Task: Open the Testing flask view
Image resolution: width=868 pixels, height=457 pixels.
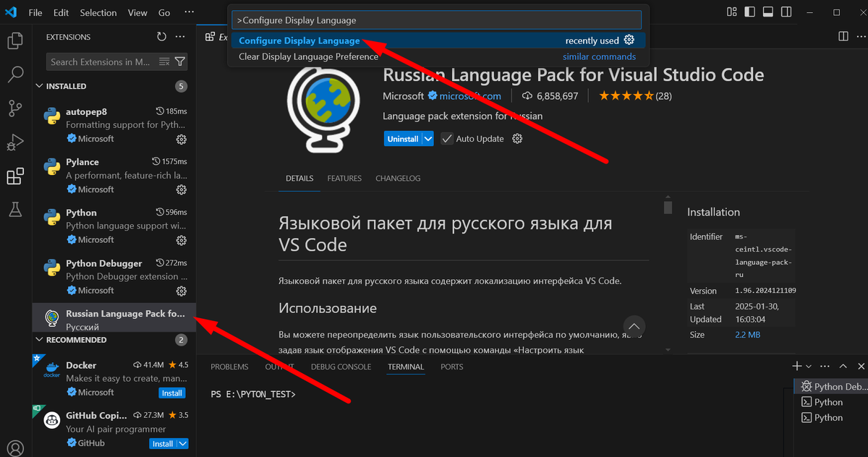Action: click(14, 210)
